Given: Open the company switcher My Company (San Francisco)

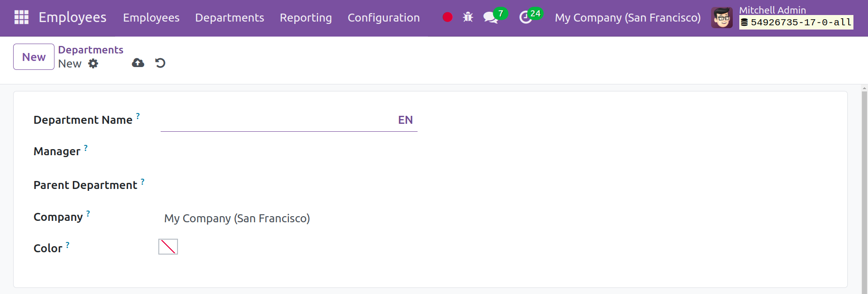Looking at the screenshot, I should [x=628, y=18].
